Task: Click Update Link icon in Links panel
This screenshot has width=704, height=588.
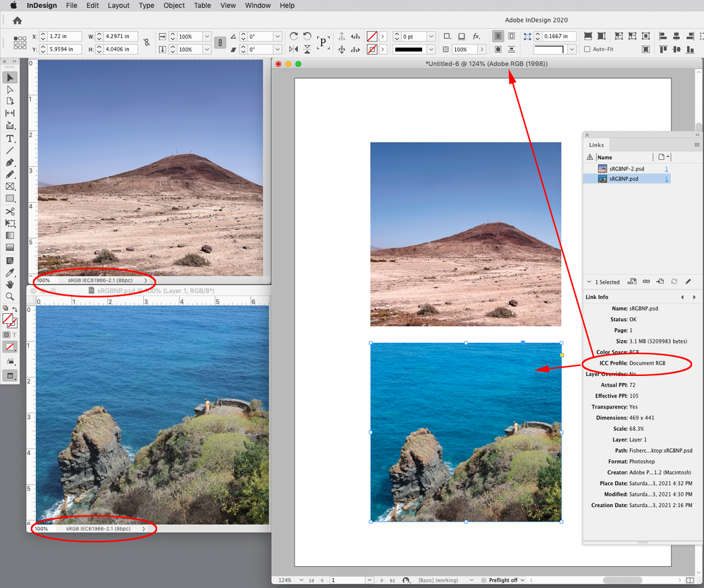Action: (x=674, y=282)
